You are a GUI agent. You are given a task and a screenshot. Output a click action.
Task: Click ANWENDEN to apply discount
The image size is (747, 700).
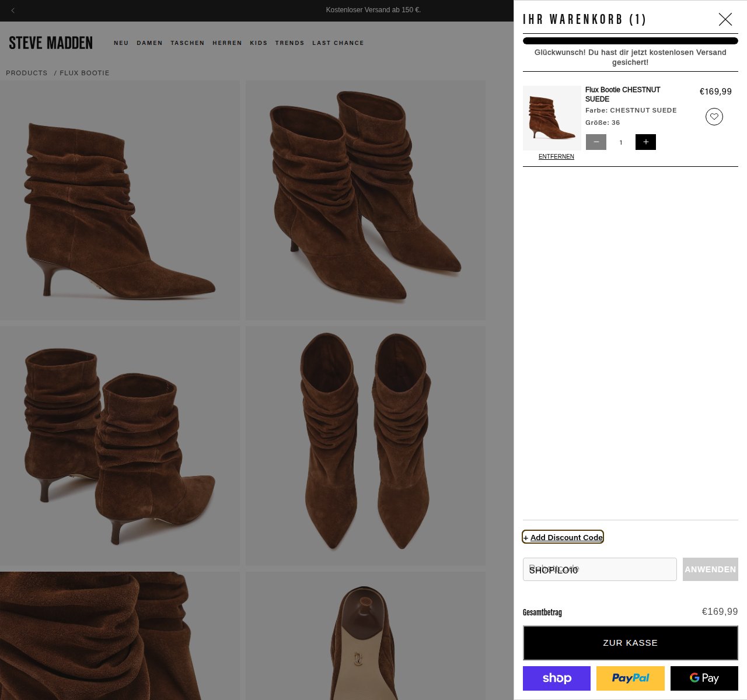pyautogui.click(x=710, y=569)
